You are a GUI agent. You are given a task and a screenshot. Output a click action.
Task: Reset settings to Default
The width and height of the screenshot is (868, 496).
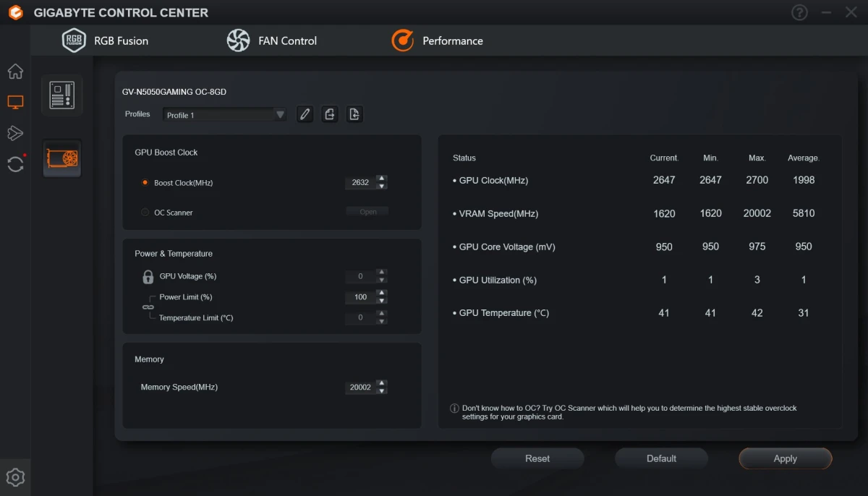pos(661,458)
